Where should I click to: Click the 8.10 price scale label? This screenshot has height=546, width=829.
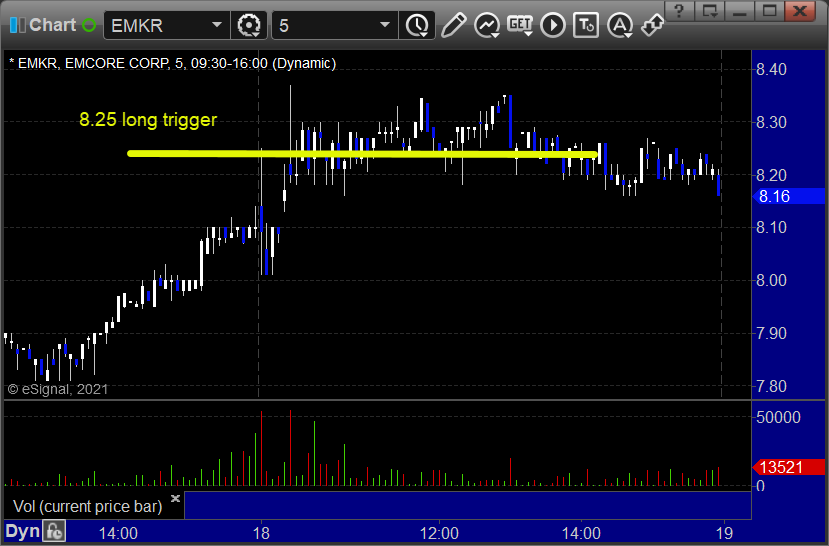771,227
